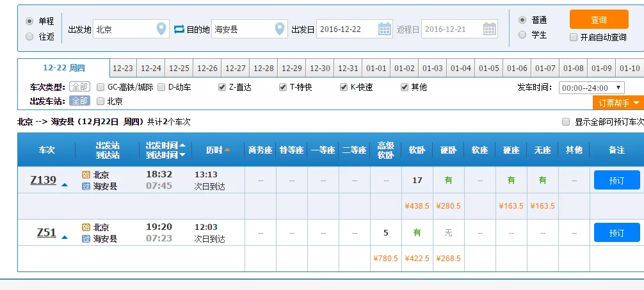Click the Z139 硬卧 availability 有
Image resolution: width=644 pixels, height=290 pixels.
click(x=448, y=180)
